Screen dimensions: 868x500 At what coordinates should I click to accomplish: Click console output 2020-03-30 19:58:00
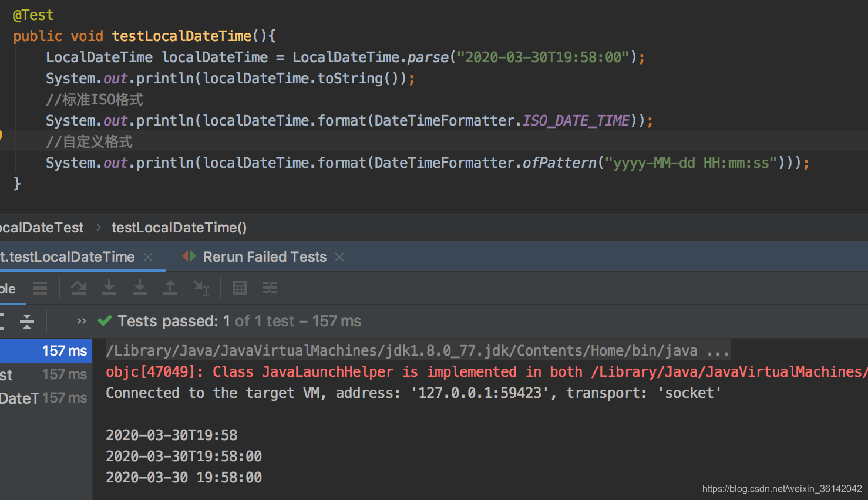[184, 478]
